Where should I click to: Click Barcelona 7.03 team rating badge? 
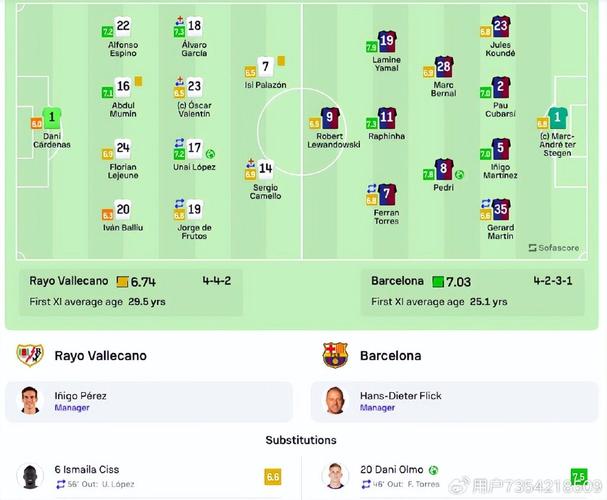[438, 282]
